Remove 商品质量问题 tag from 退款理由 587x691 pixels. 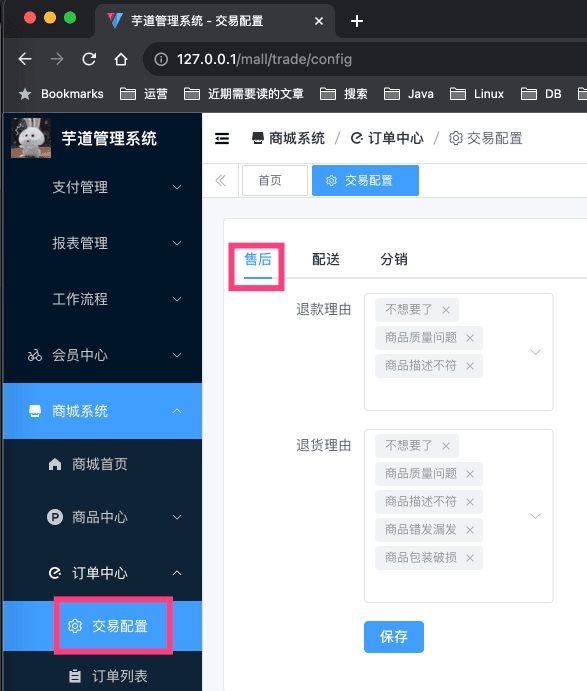coord(470,338)
